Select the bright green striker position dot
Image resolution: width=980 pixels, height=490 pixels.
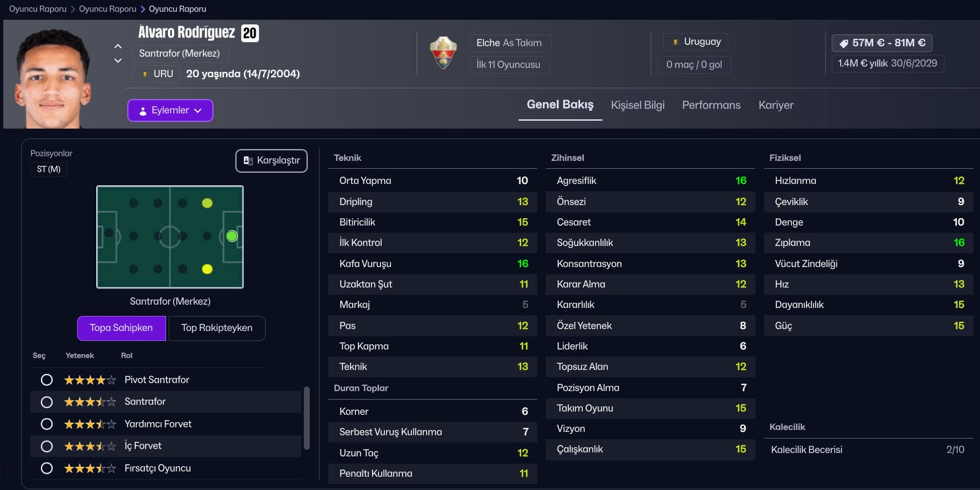pyautogui.click(x=231, y=236)
